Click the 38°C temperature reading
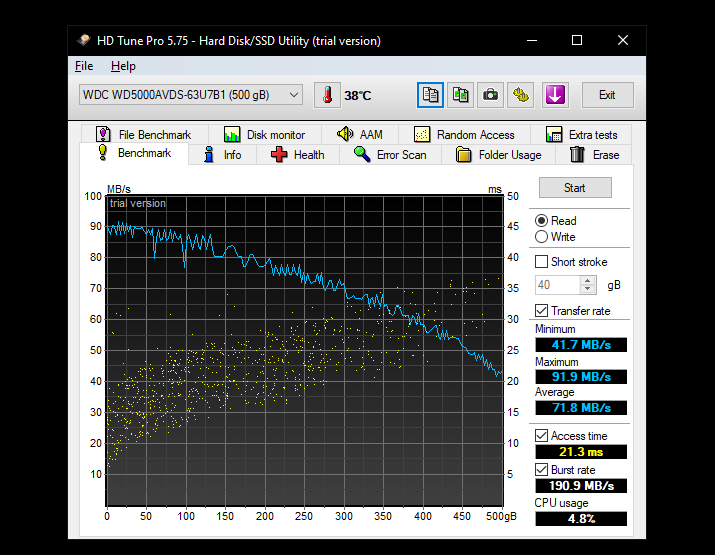 coord(358,96)
